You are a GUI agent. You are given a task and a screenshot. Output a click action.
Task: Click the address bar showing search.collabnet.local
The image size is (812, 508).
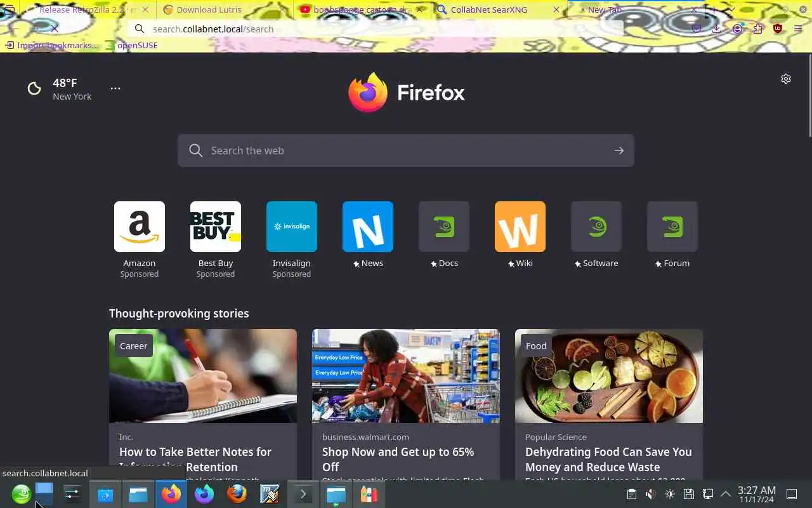[374, 29]
